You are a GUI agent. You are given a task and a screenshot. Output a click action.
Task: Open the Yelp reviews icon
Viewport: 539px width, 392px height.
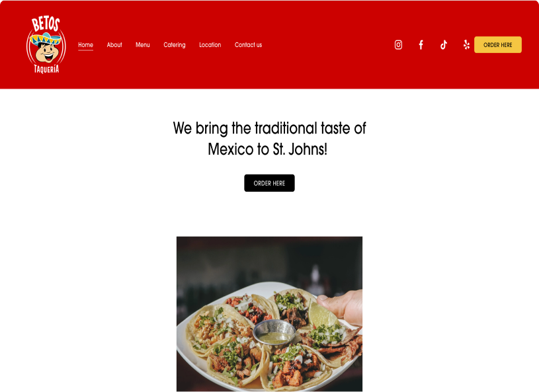(x=466, y=45)
